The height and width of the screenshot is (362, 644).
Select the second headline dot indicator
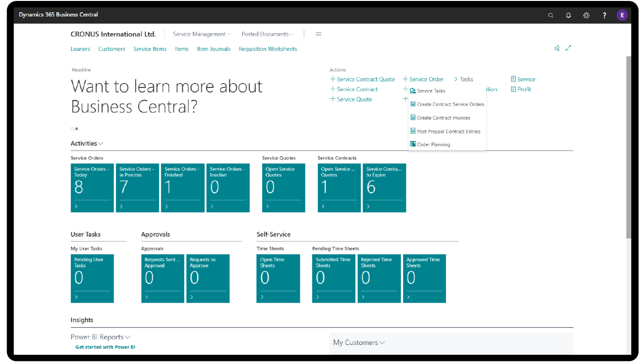click(x=76, y=129)
